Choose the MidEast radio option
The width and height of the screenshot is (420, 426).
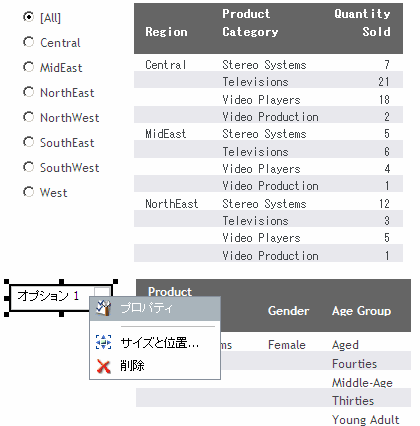point(29,67)
